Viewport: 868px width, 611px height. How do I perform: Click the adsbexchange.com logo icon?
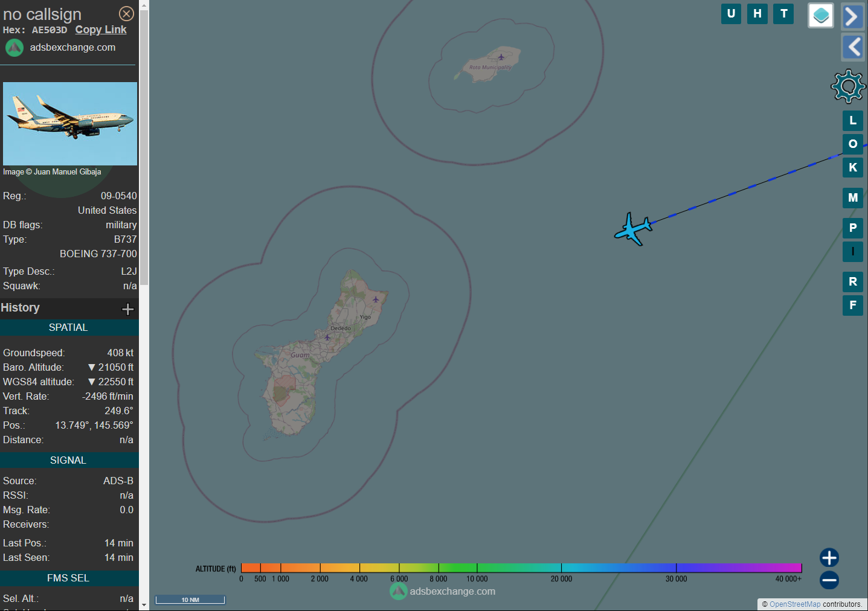point(14,48)
